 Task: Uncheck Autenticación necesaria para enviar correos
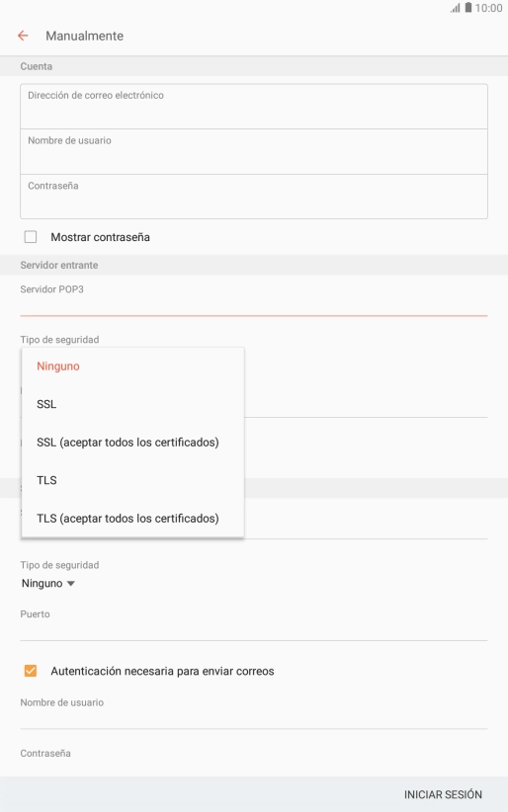tap(31, 671)
